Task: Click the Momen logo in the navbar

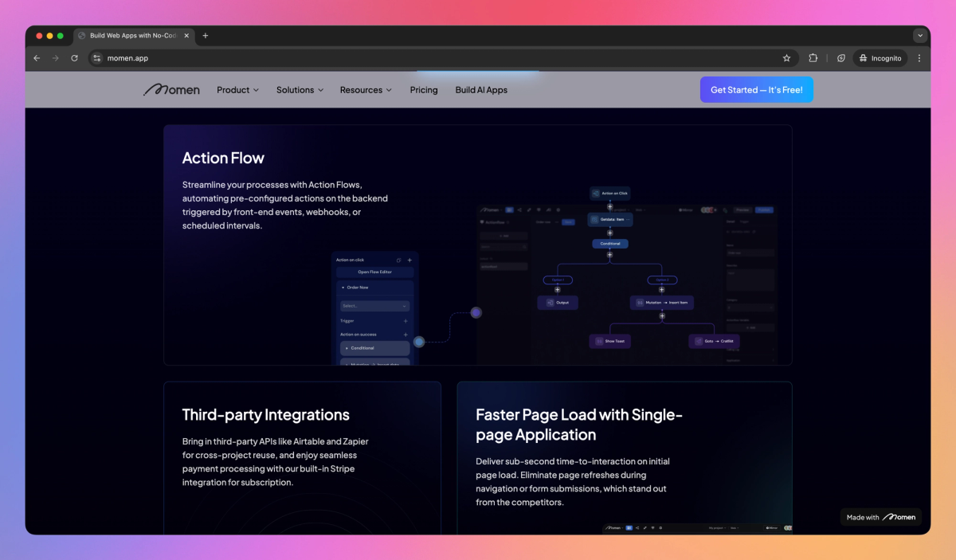Action: point(171,90)
